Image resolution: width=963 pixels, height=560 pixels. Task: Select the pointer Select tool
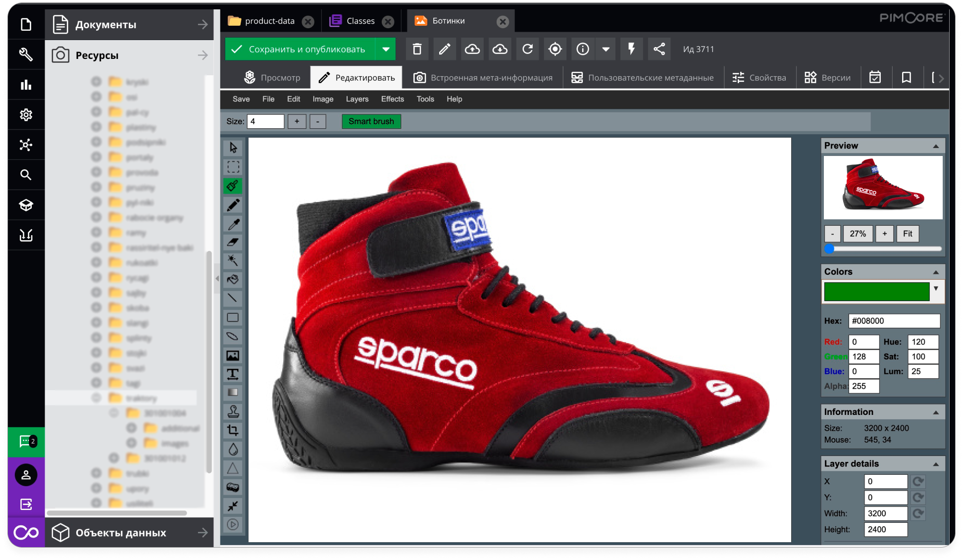[233, 148]
